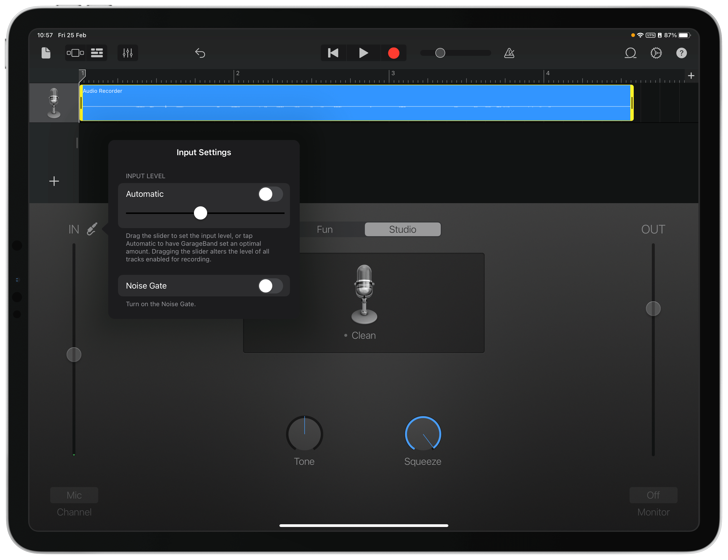Click the rewind to beginning button
This screenshot has width=728, height=560.
tap(333, 52)
